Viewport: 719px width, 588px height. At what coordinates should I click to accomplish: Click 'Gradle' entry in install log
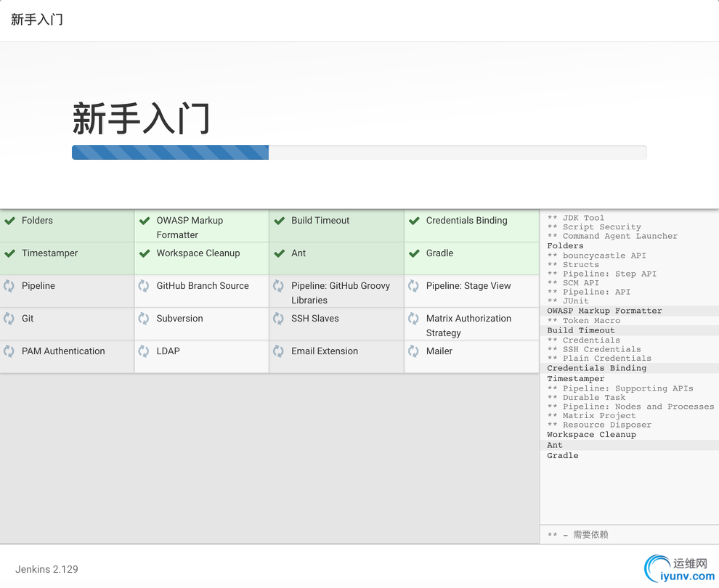(x=562, y=456)
